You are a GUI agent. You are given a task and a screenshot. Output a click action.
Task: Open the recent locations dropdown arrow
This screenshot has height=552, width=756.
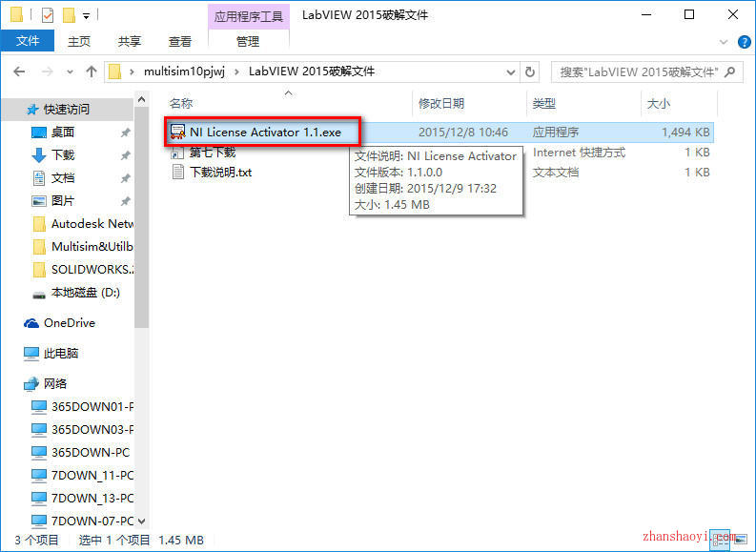tap(70, 72)
